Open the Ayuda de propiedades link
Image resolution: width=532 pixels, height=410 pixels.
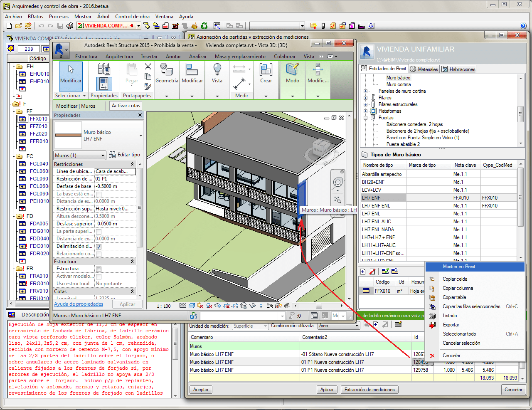[79, 304]
